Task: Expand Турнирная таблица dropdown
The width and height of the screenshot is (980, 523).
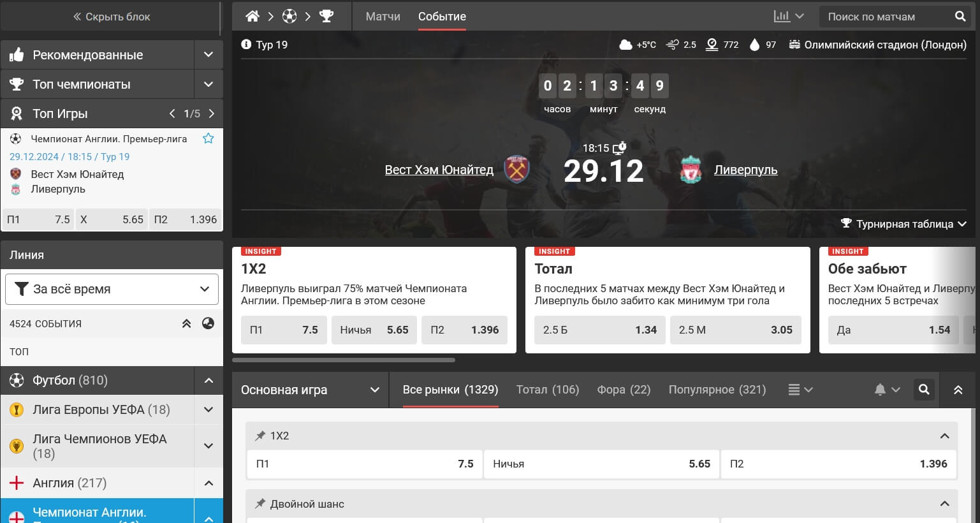Action: (x=903, y=224)
